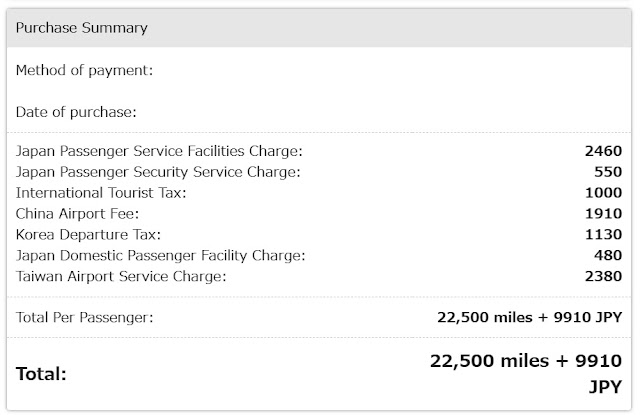Click the Korea Departure Tax label
This screenshot has width=640, height=415.
coord(89,235)
